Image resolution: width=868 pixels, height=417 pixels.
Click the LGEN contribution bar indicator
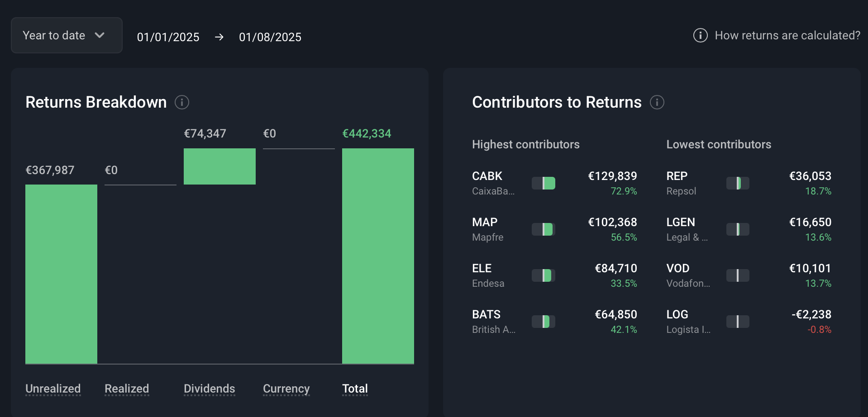(738, 229)
